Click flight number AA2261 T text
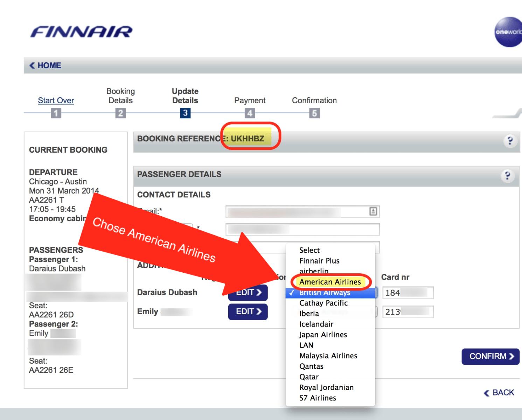 click(x=47, y=200)
